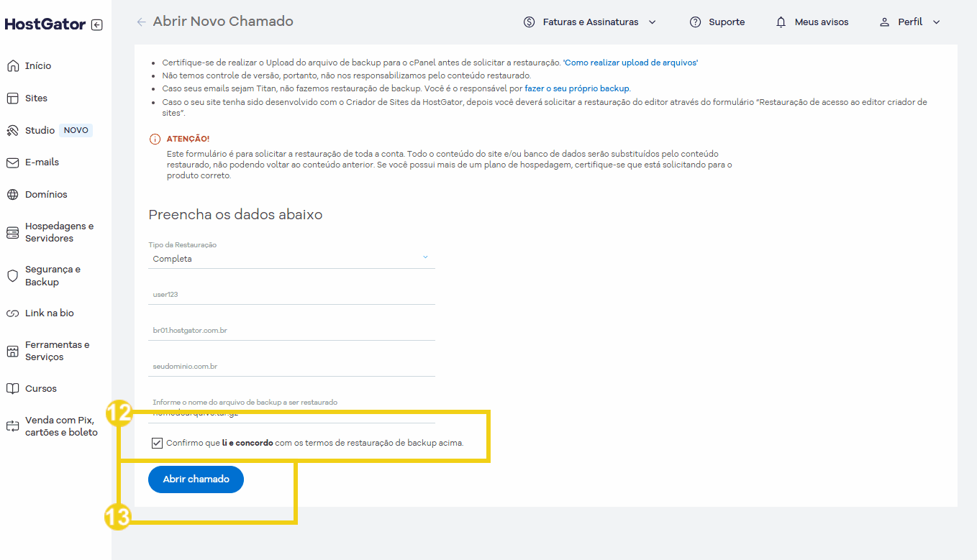Click the user123 username field
Screen dimensions: 977x560
[x=291, y=295]
